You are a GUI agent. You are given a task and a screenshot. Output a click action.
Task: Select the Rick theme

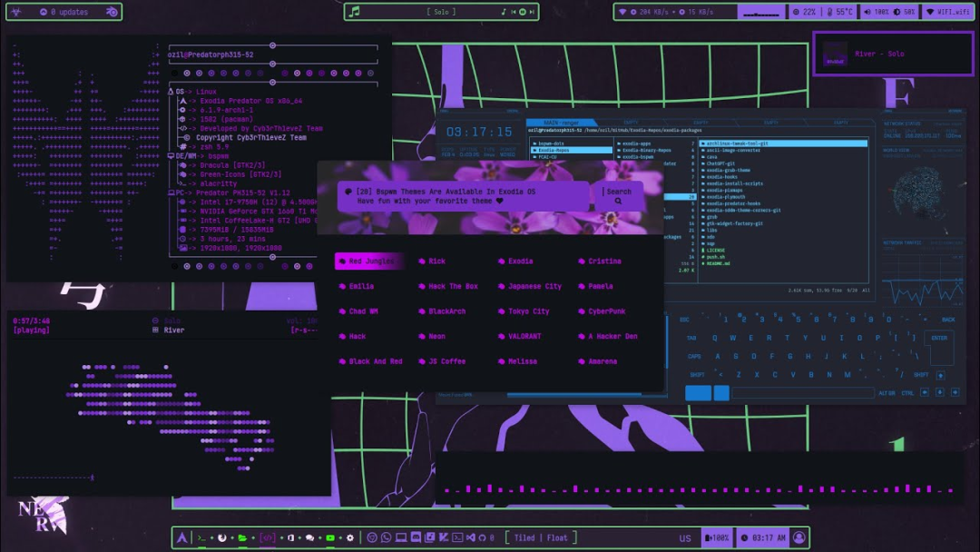click(x=432, y=261)
